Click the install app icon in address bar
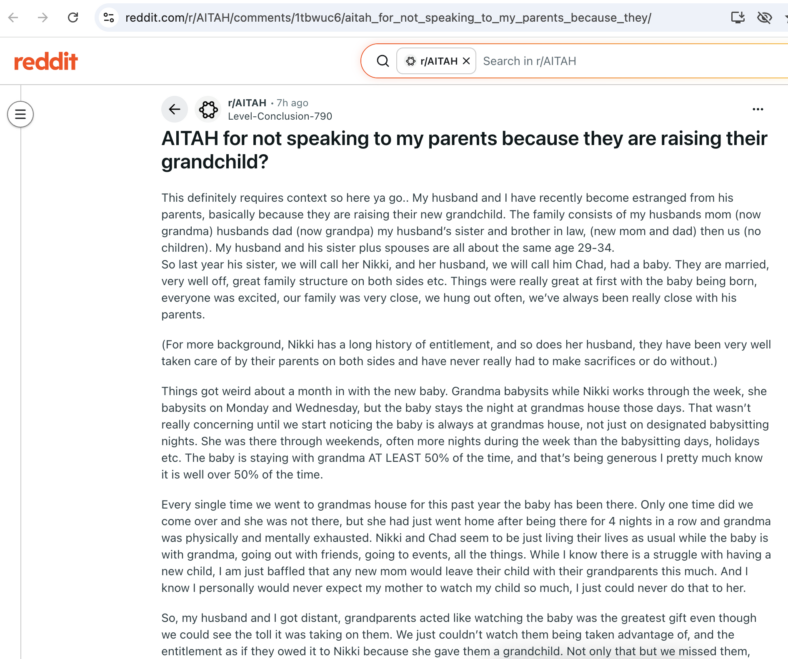 tap(737, 18)
